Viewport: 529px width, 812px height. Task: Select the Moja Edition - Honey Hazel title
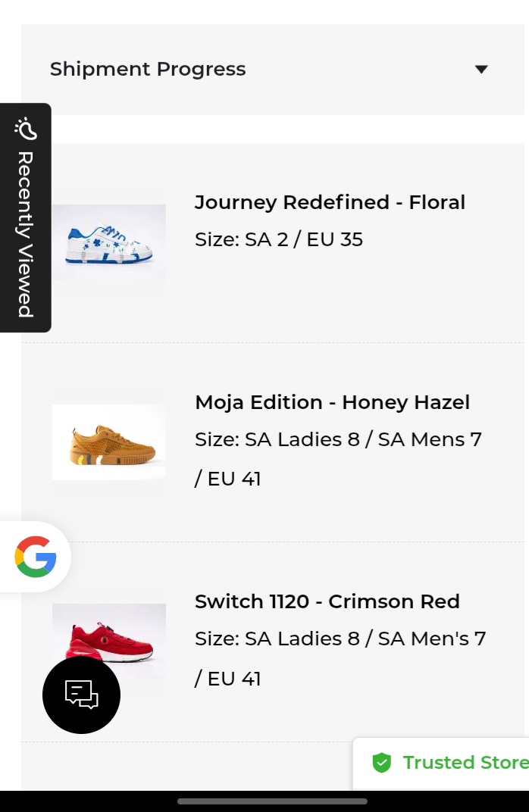click(332, 402)
